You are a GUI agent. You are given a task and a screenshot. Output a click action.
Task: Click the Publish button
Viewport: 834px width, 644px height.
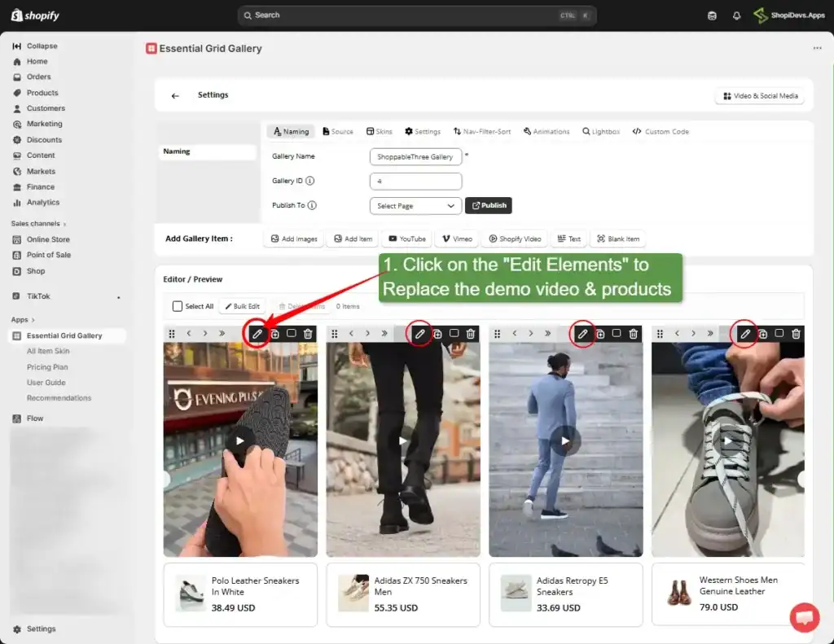click(488, 206)
